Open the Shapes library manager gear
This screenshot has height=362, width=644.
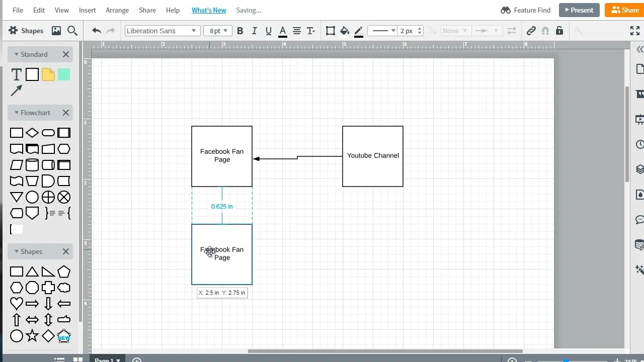[13, 31]
